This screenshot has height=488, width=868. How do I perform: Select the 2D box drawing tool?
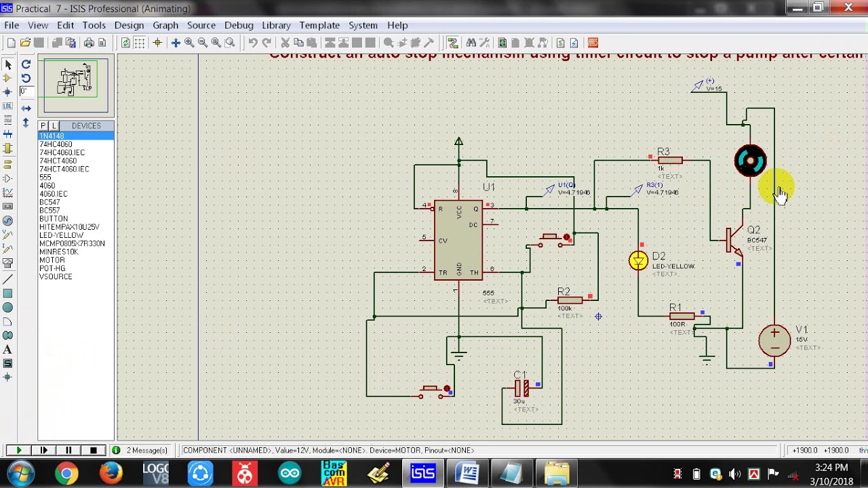8,293
